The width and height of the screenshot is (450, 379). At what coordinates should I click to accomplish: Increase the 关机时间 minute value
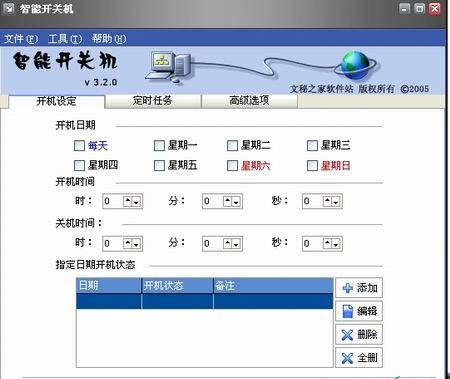227,243
